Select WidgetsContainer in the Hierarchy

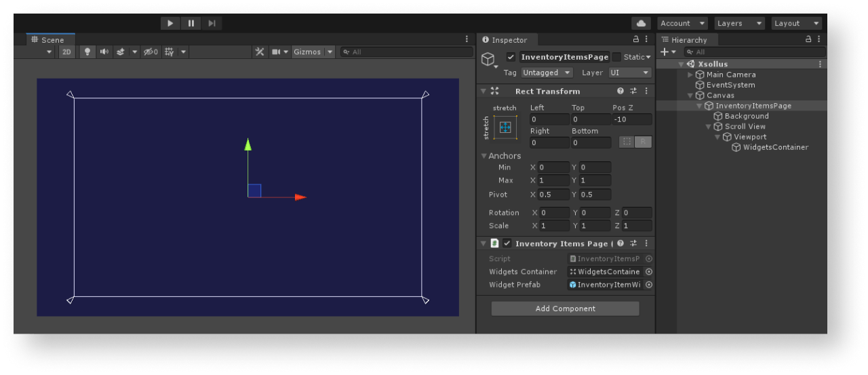click(775, 147)
